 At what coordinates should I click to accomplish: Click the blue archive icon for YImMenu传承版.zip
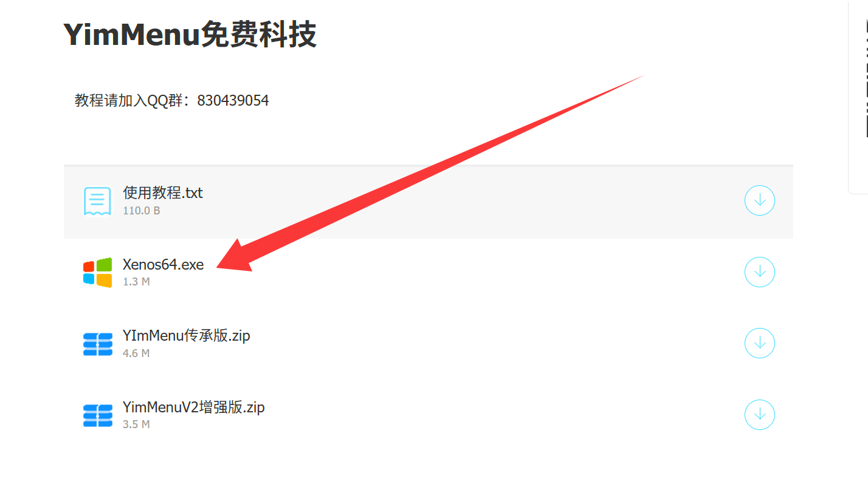point(97,344)
